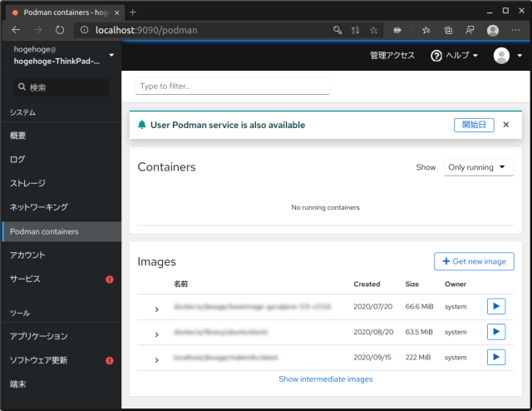Open ネットワーキング page from sidebar
532x411 pixels.
pyautogui.click(x=38, y=207)
